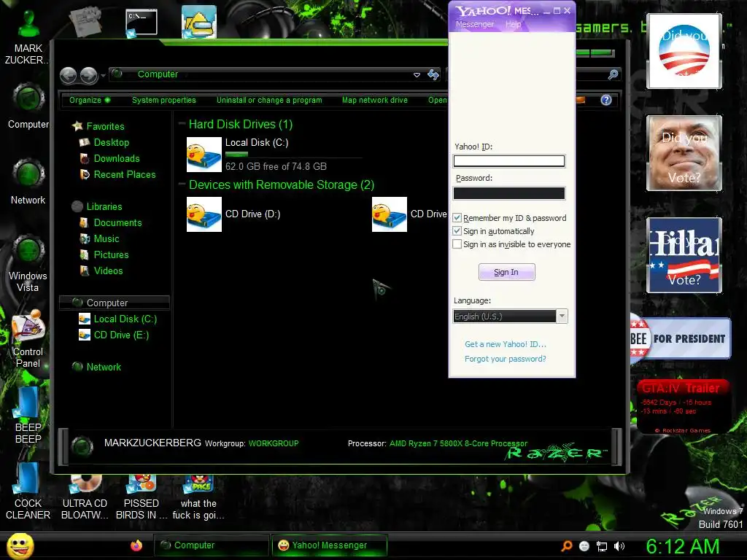
Task: Select CD Drive (E:) in navigation pane
Action: tap(122, 335)
